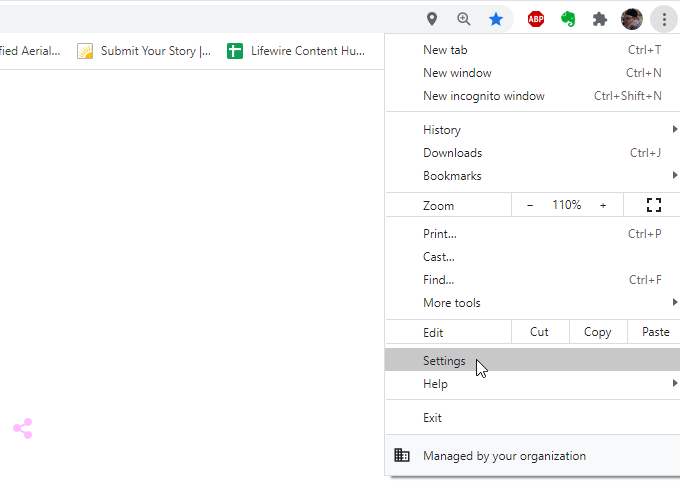Click the location pin icon in address bar
Screen dimensions: 680x482
tap(432, 19)
